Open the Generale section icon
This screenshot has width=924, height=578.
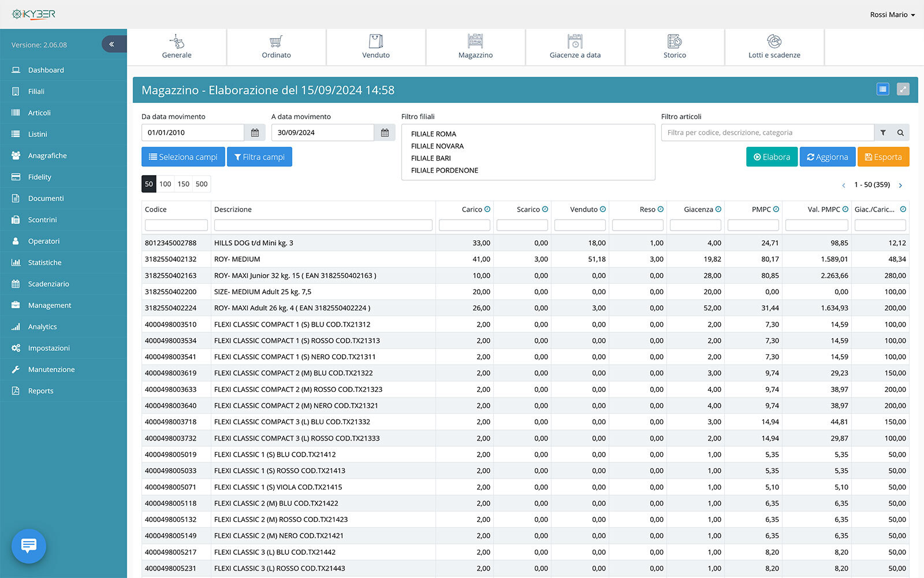(x=177, y=41)
